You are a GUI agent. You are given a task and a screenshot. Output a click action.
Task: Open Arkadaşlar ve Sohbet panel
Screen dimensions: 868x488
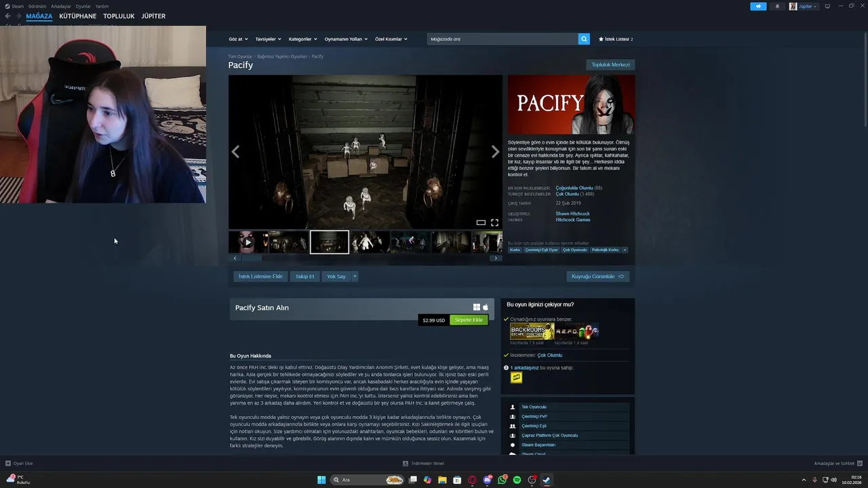coord(837,464)
